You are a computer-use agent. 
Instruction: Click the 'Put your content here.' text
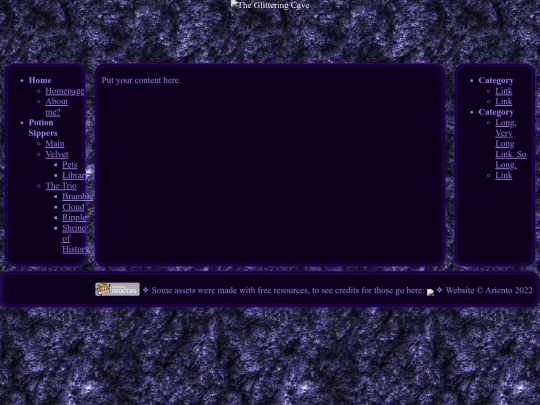pos(141,80)
